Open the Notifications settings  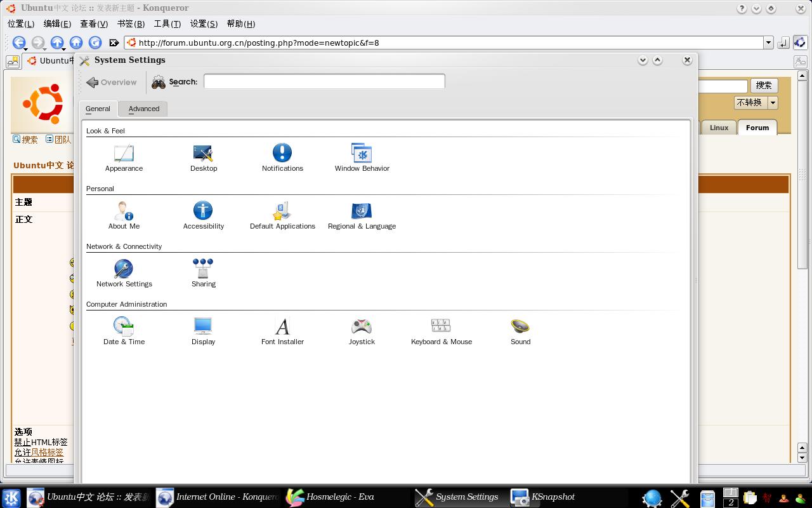pos(282,158)
